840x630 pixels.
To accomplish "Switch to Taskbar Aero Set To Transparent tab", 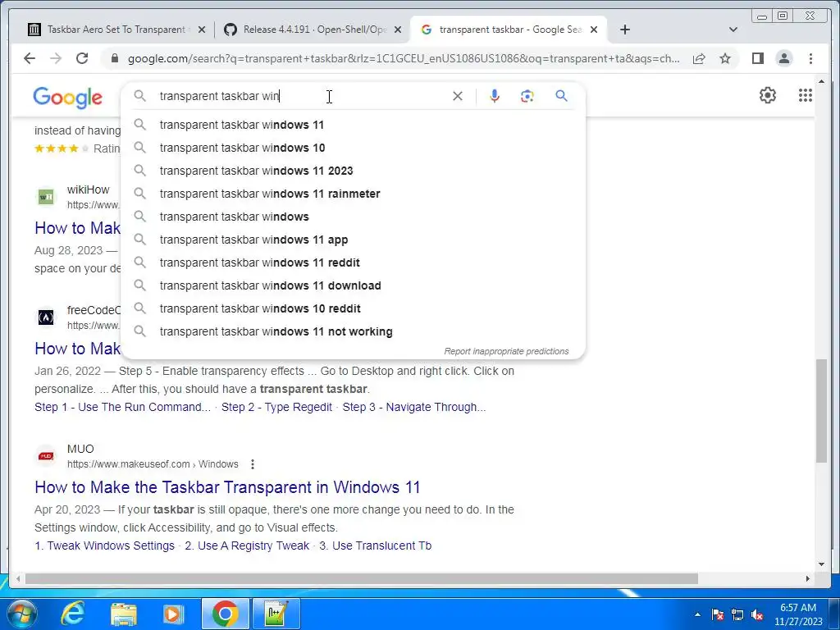I will click(x=115, y=30).
